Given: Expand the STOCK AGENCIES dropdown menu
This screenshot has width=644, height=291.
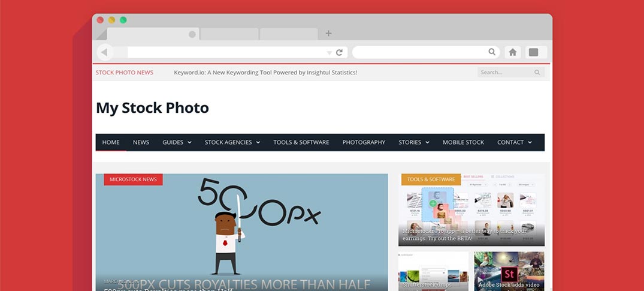Looking at the screenshot, I should [232, 142].
